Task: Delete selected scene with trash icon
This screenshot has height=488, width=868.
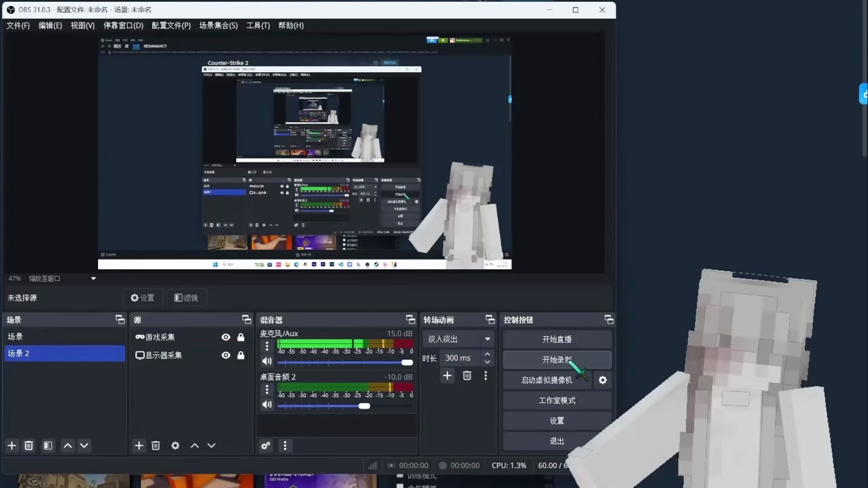Action: pyautogui.click(x=29, y=446)
